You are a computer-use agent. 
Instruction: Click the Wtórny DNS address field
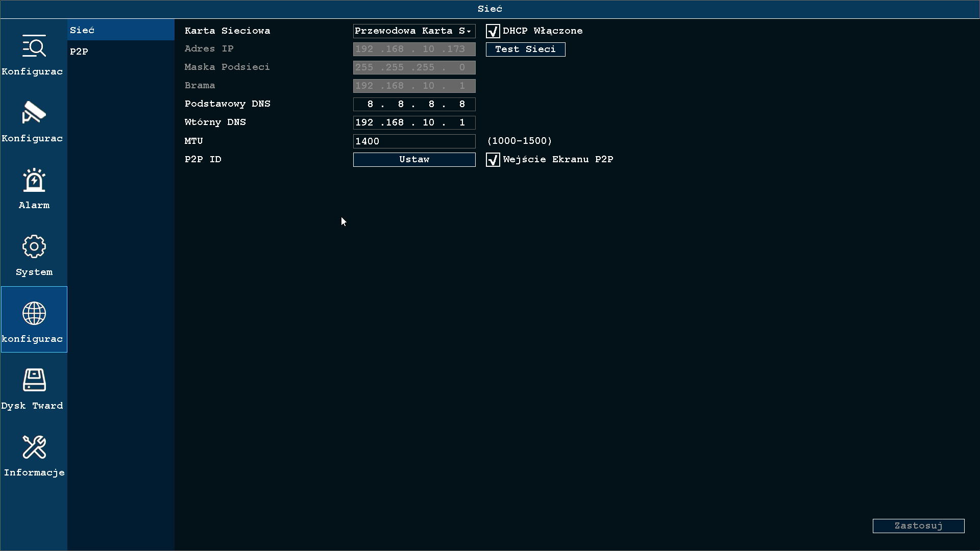[x=414, y=123]
